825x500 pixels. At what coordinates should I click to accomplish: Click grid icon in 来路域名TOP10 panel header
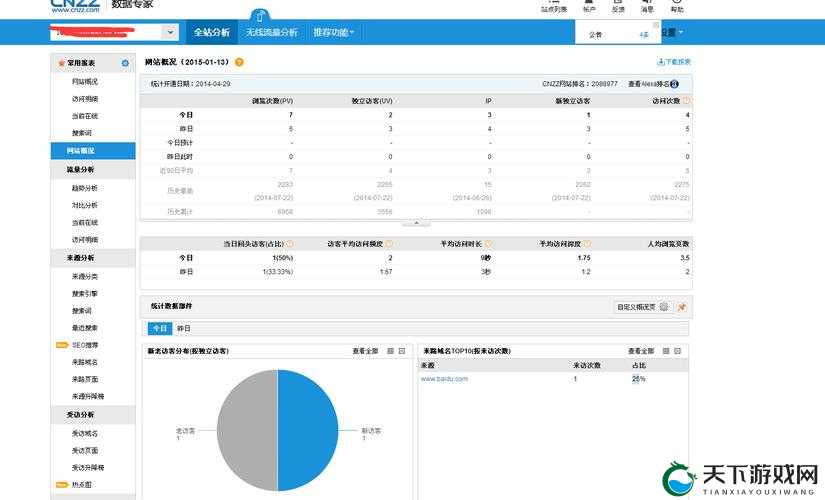(666, 351)
